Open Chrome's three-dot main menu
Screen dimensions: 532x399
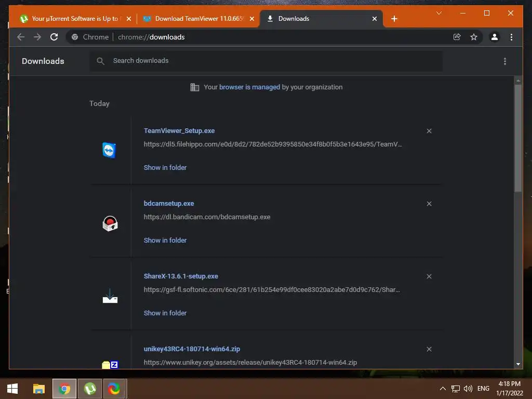point(511,37)
